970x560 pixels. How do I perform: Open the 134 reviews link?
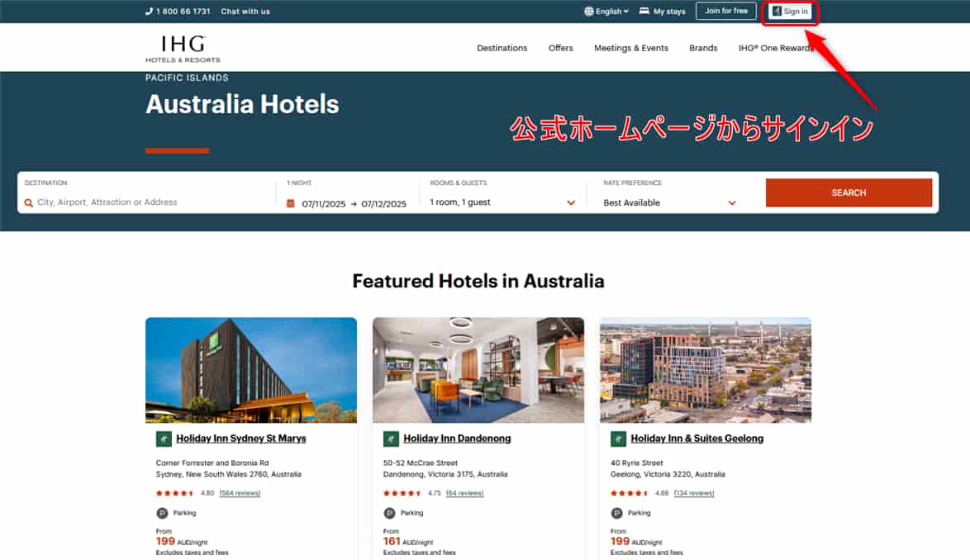coord(694,493)
